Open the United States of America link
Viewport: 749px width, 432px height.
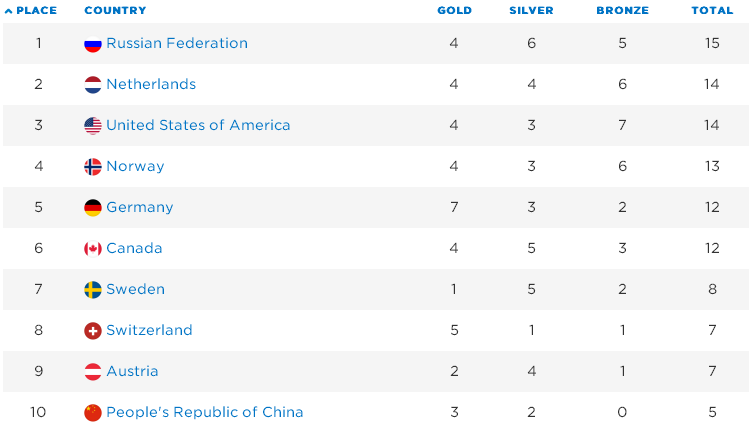tap(198, 126)
